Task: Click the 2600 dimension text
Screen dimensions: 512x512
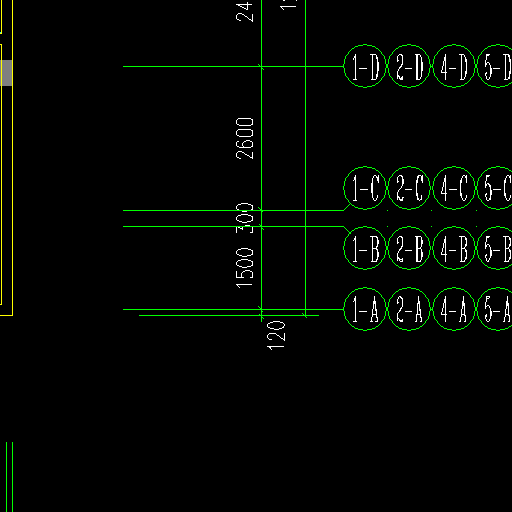Action: (245, 138)
